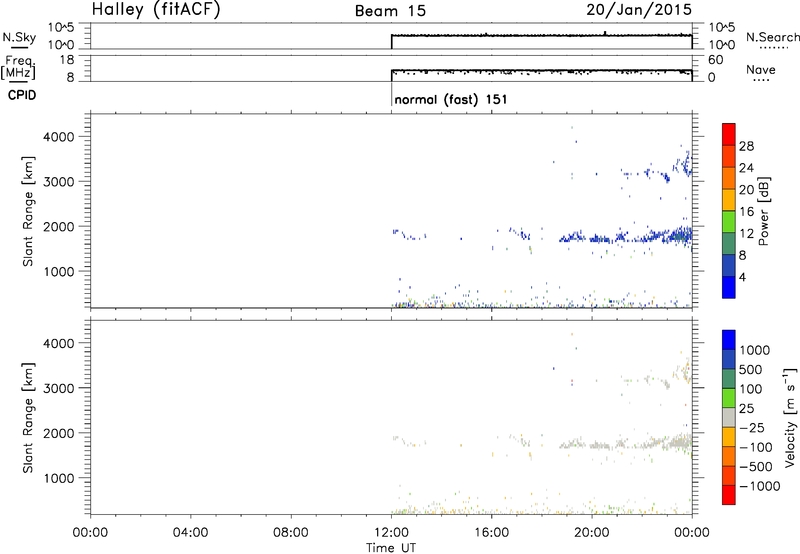
Task: Click the green 12-16 dB colorbar segment
Action: [729, 221]
